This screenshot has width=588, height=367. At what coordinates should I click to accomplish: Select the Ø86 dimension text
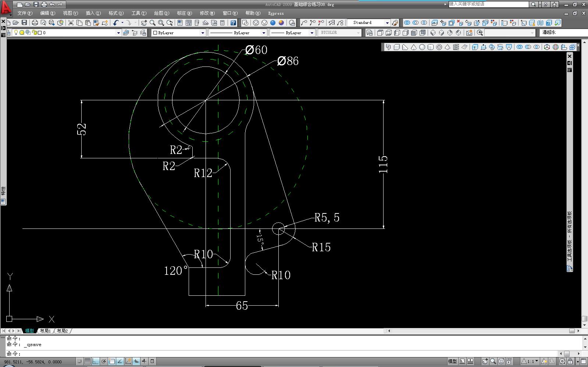point(288,61)
